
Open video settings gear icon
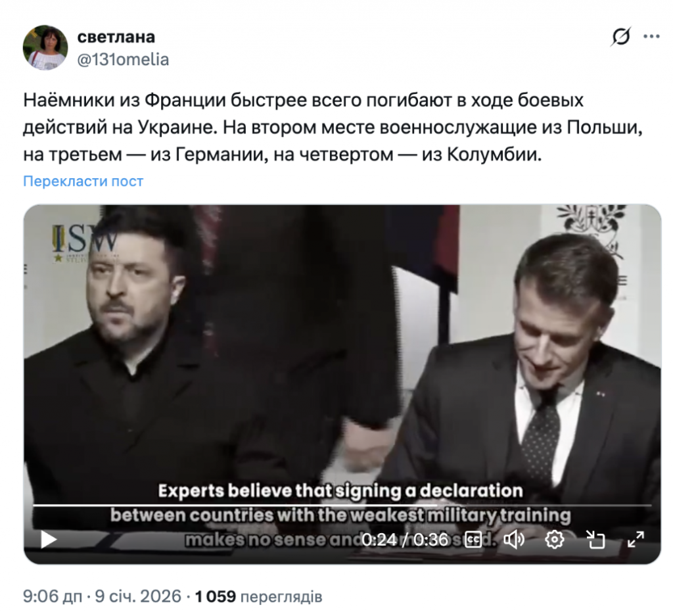point(554,540)
